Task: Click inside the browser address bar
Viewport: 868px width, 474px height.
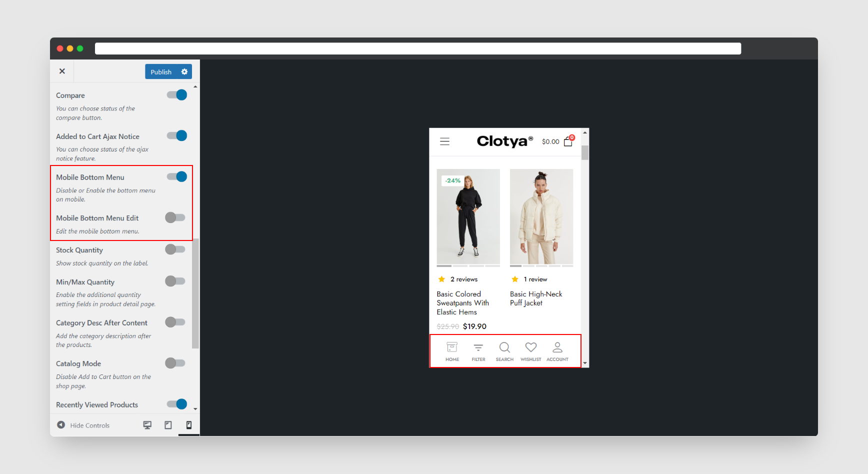Action: coord(418,48)
